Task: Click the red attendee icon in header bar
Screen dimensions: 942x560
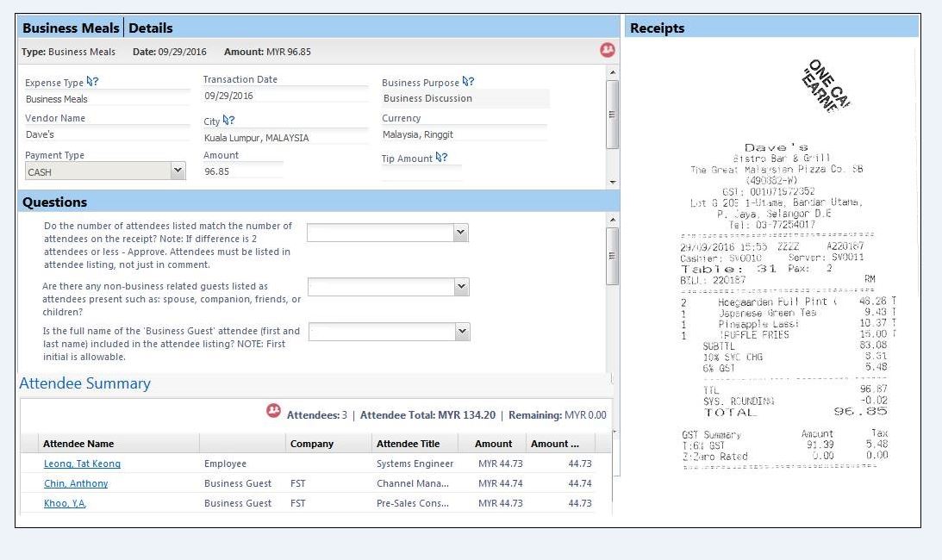Action: click(x=608, y=51)
